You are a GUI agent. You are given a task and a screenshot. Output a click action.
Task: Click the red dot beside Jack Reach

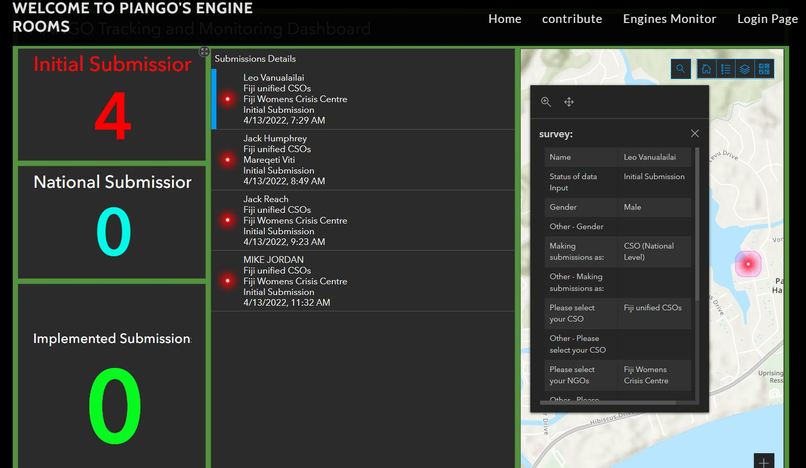(x=228, y=220)
